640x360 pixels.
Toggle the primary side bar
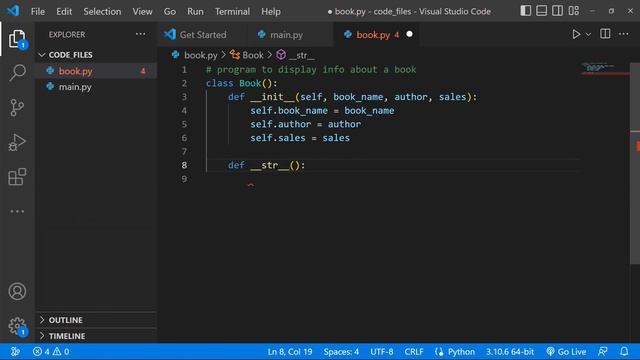pos(526,11)
